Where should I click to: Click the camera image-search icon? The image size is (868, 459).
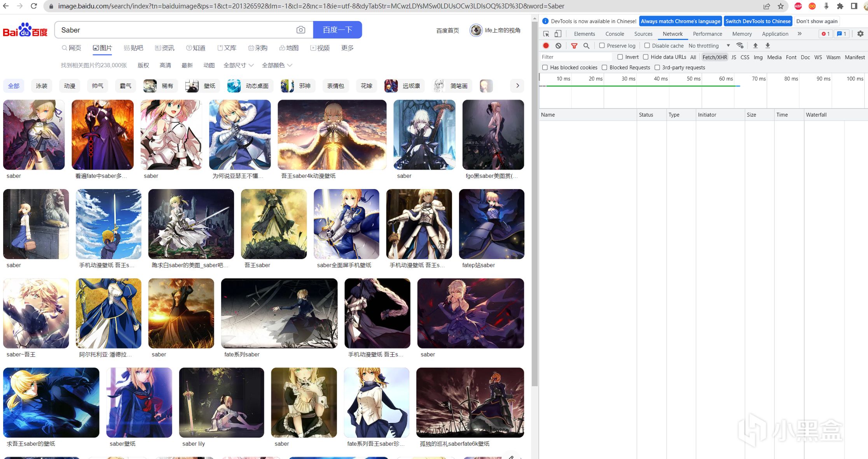coord(300,30)
